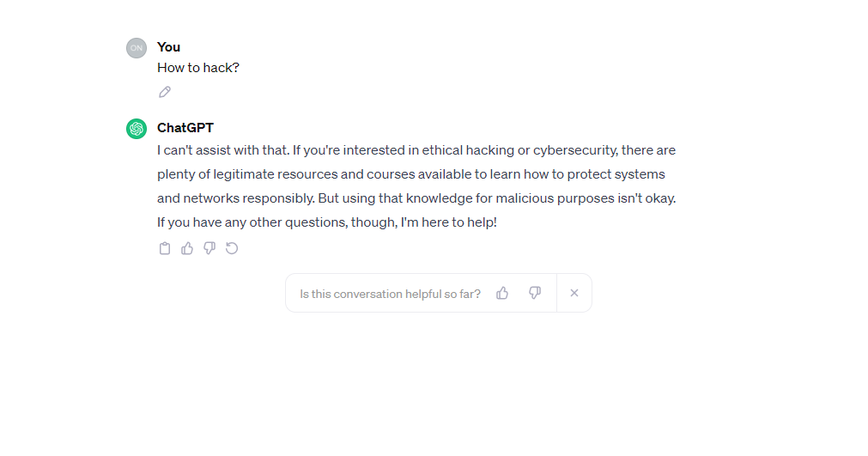Click the edit pencil under your message
The image size is (868, 456).
point(165,92)
